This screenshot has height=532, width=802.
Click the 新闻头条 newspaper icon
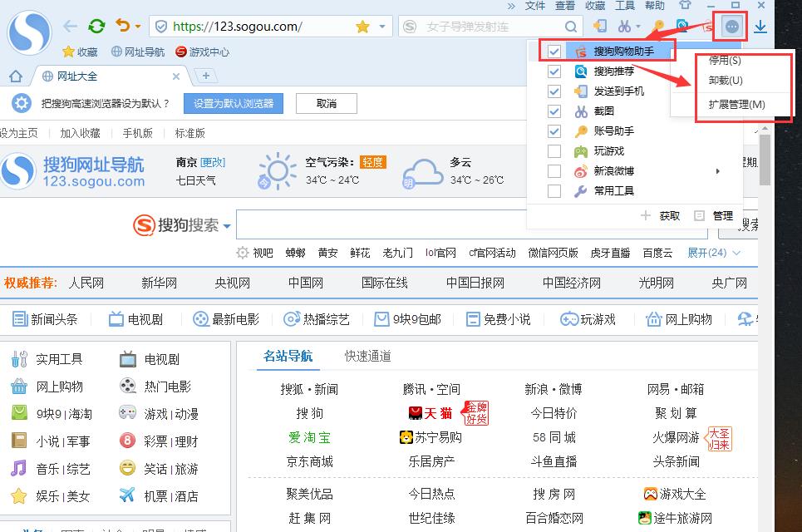click(x=20, y=319)
